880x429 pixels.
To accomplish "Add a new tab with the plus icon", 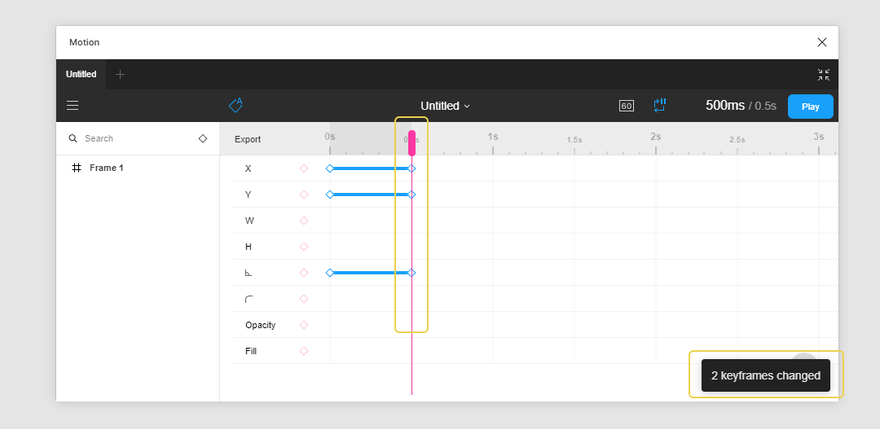I will click(120, 74).
